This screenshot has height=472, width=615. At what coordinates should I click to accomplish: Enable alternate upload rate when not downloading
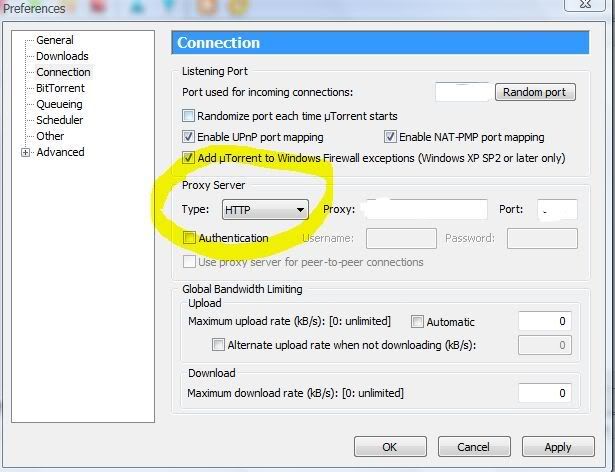(x=218, y=345)
